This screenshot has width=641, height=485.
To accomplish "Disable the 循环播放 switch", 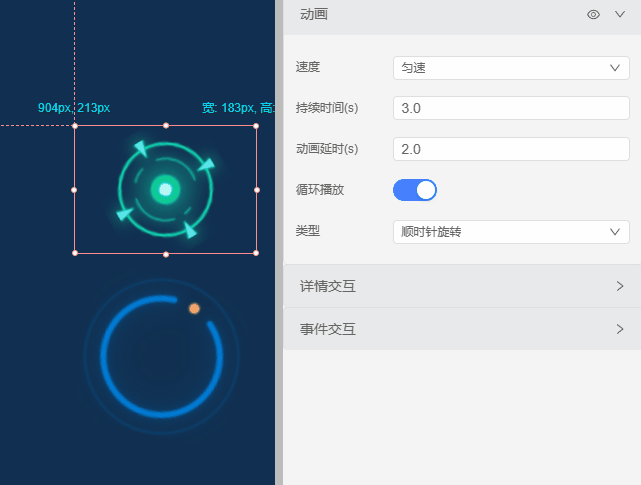I will 415,190.
